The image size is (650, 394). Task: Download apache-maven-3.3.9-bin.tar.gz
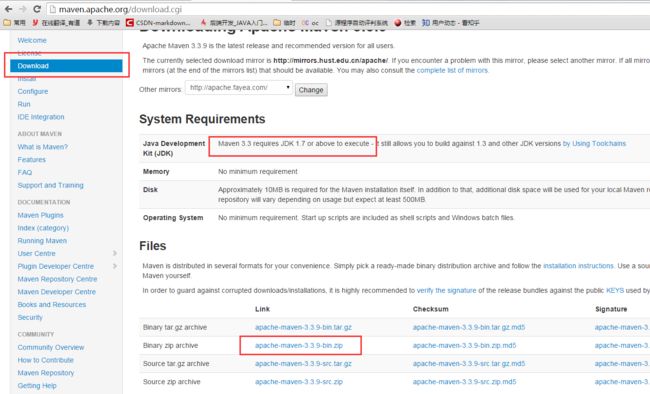click(303, 327)
